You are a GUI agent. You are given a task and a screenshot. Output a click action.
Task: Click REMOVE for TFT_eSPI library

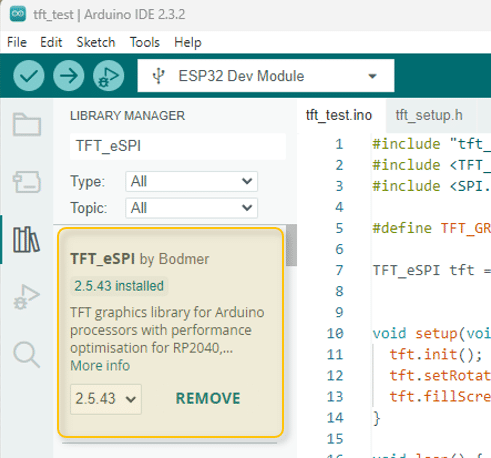208,399
